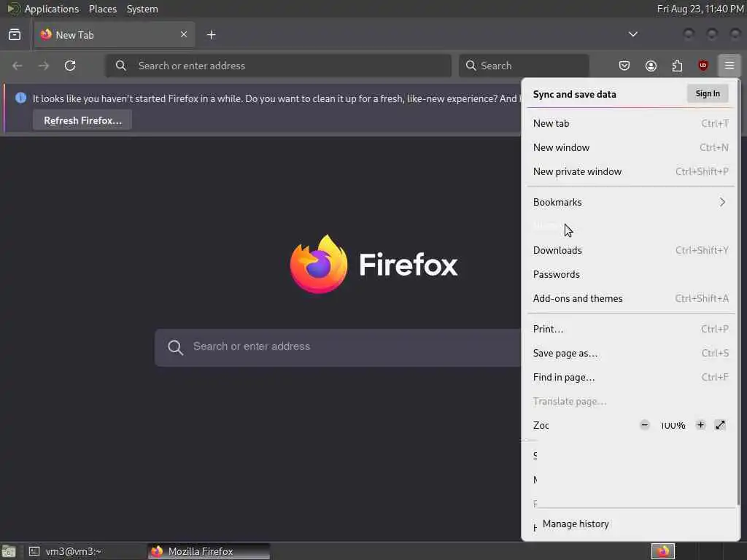Click the Save to Pocket icon

pos(624,66)
